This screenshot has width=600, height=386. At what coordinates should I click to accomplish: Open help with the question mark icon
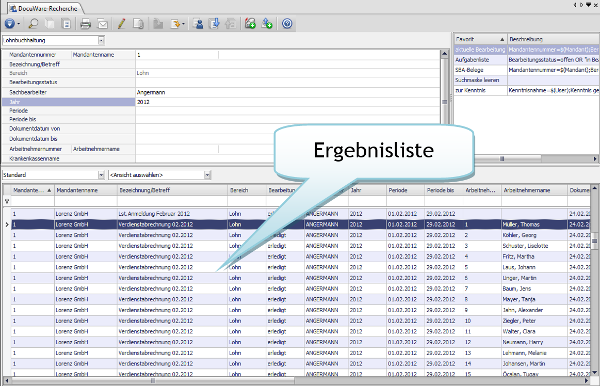click(287, 24)
